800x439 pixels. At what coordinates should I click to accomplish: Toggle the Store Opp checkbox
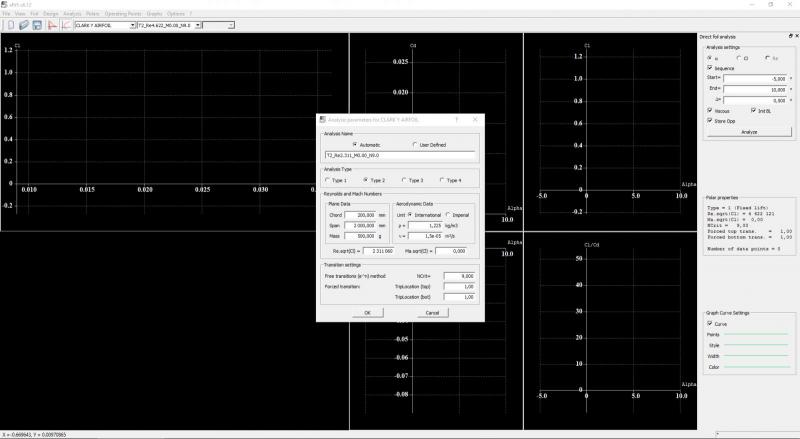click(710, 120)
